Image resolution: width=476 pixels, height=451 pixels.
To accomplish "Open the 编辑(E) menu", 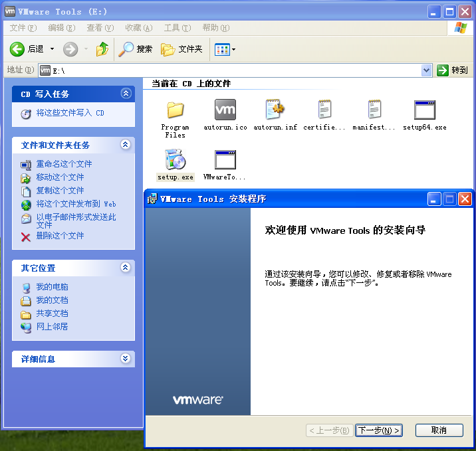I will click(62, 28).
